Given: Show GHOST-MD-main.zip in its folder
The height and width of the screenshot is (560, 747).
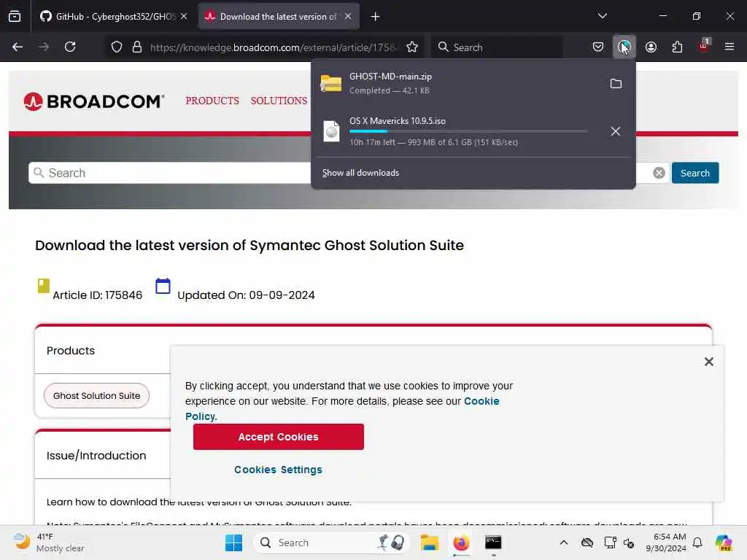Looking at the screenshot, I should [616, 84].
